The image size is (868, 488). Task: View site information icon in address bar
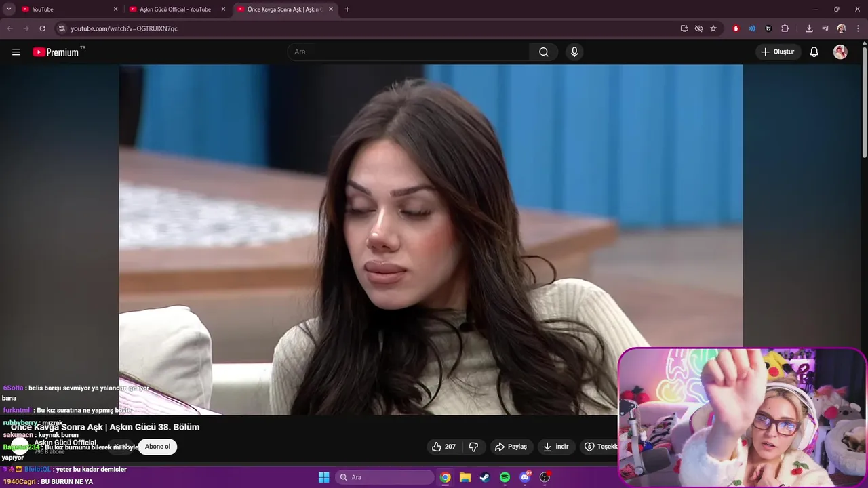point(62,28)
